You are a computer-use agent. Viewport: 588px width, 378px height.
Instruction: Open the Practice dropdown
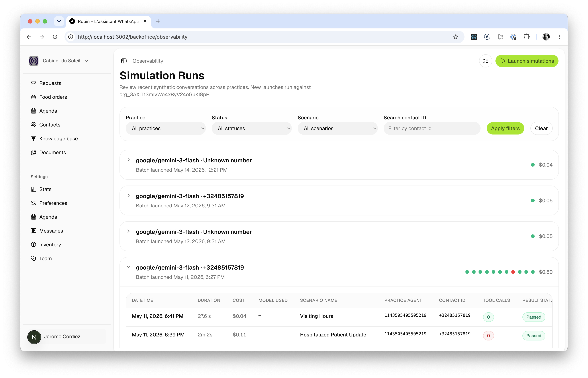tap(166, 128)
